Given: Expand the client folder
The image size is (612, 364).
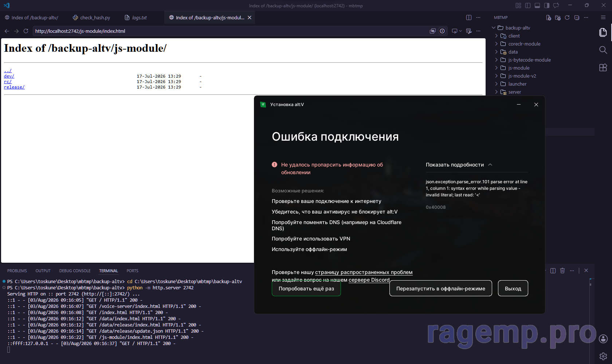Looking at the screenshot, I should coord(497,36).
